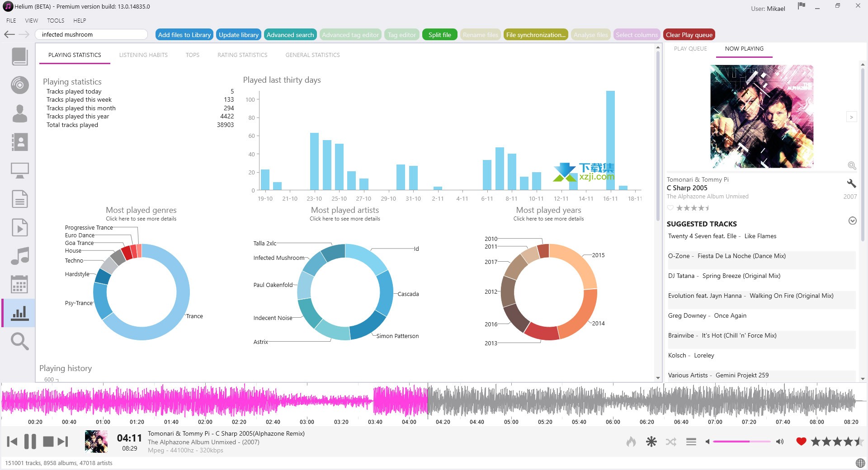Image resolution: width=868 pixels, height=470 pixels.
Task: Click Update library button
Action: coord(239,35)
